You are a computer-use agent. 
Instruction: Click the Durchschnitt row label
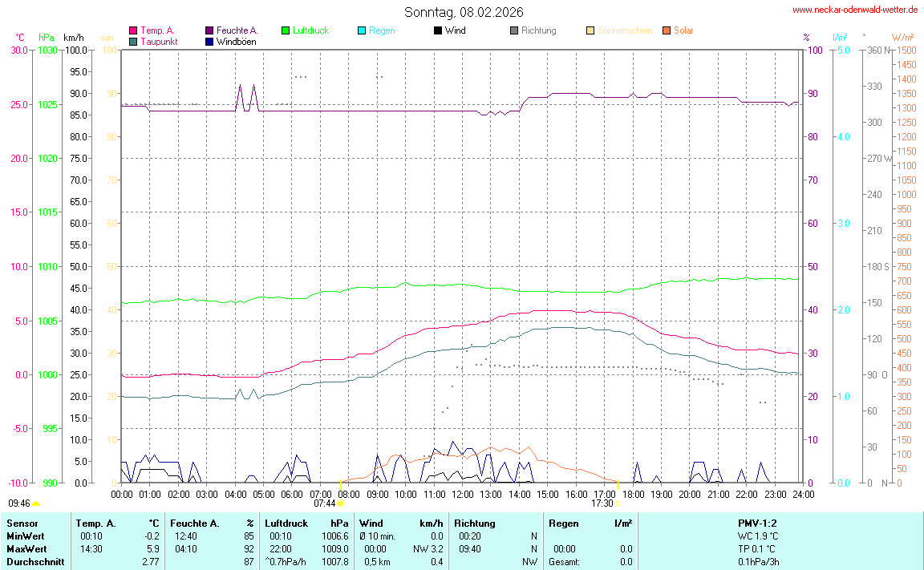35,562
